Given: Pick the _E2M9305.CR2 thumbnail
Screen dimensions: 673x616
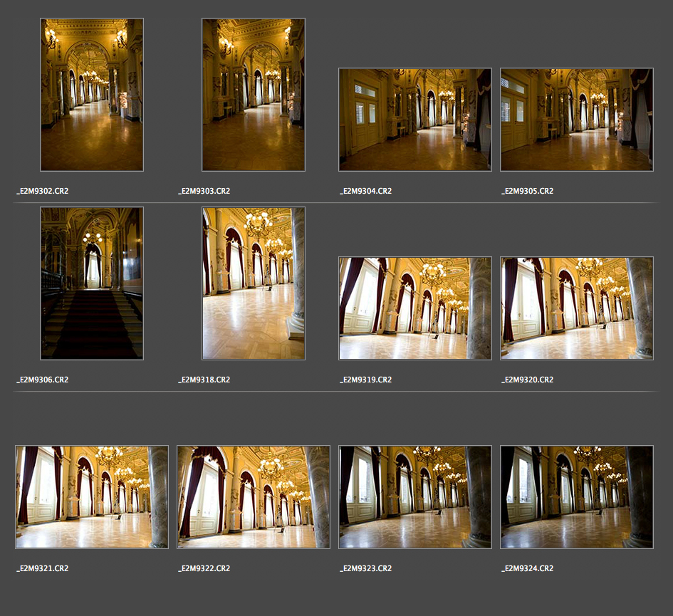Looking at the screenshot, I should click(577, 120).
